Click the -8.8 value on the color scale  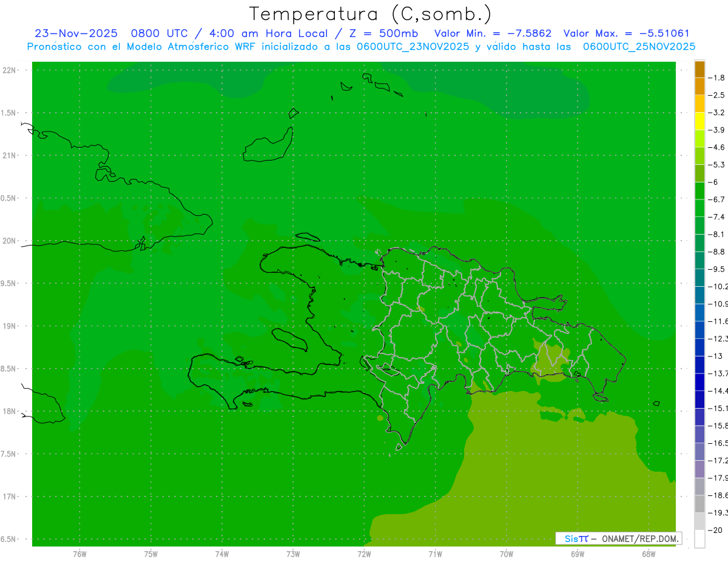coord(716,252)
